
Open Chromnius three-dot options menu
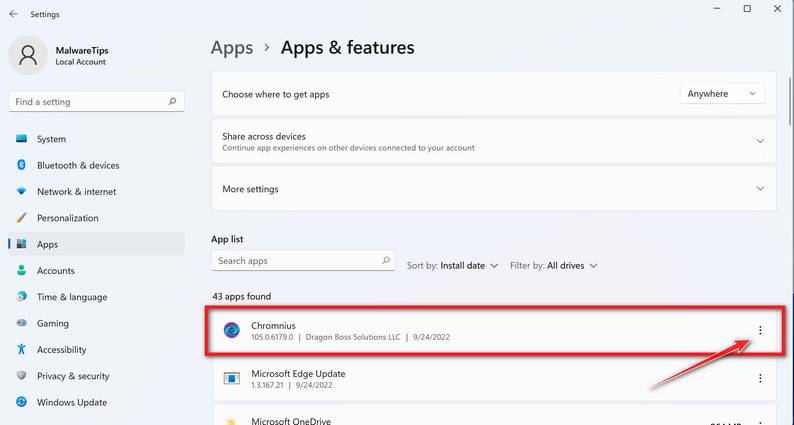coord(760,330)
